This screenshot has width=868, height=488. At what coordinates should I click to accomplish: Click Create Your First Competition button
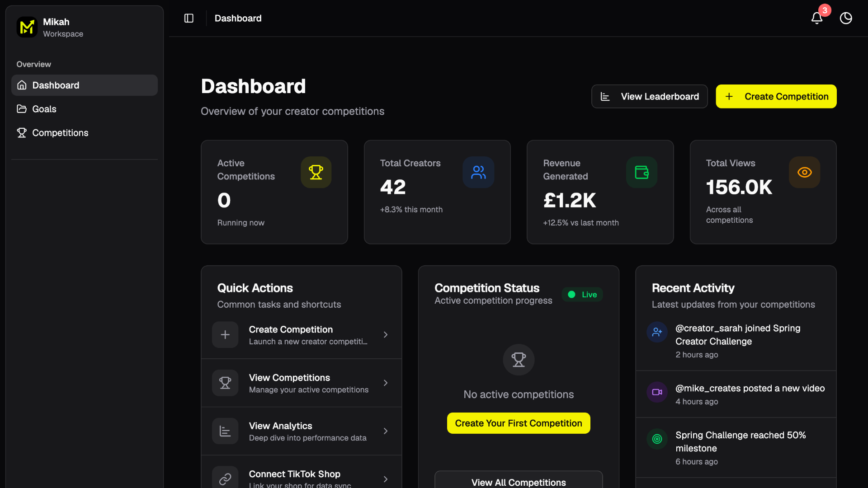519,423
